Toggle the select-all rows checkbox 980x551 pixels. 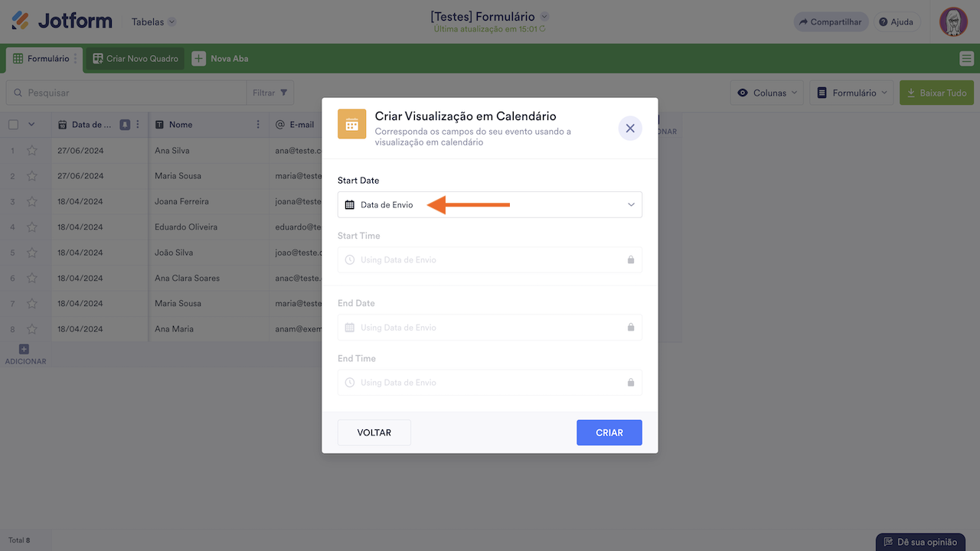click(x=13, y=125)
